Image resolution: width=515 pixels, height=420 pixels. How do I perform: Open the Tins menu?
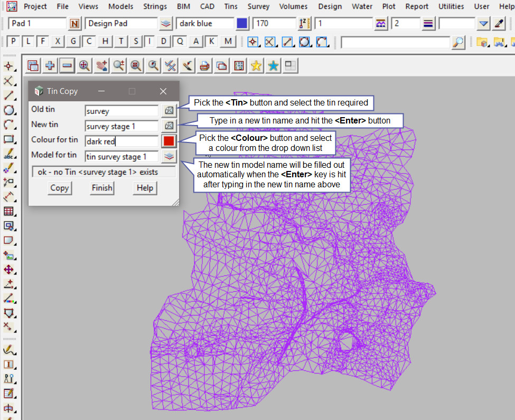[x=231, y=7]
